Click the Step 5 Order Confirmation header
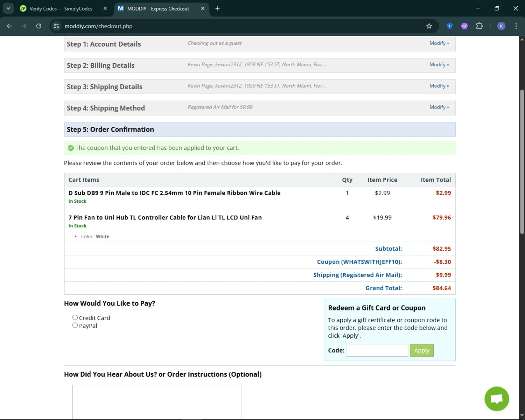525x420 pixels. click(260, 129)
